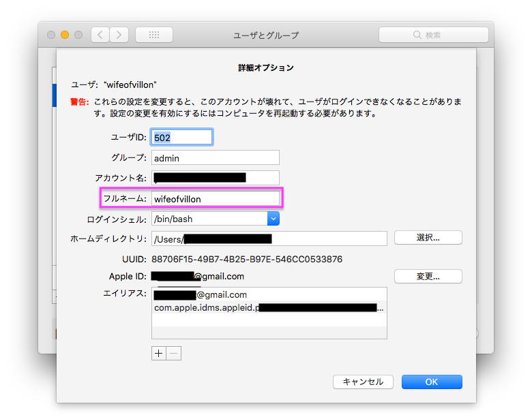Go back with the left chevron button
The image size is (532, 417).
100,35
